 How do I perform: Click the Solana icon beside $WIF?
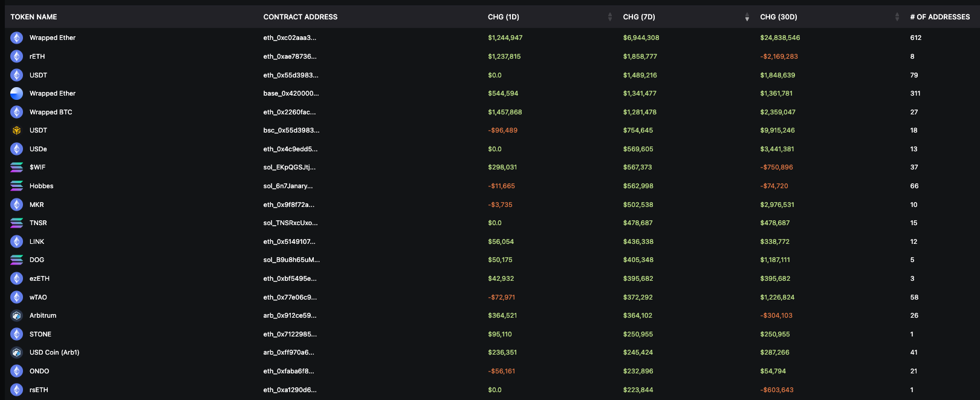17,167
